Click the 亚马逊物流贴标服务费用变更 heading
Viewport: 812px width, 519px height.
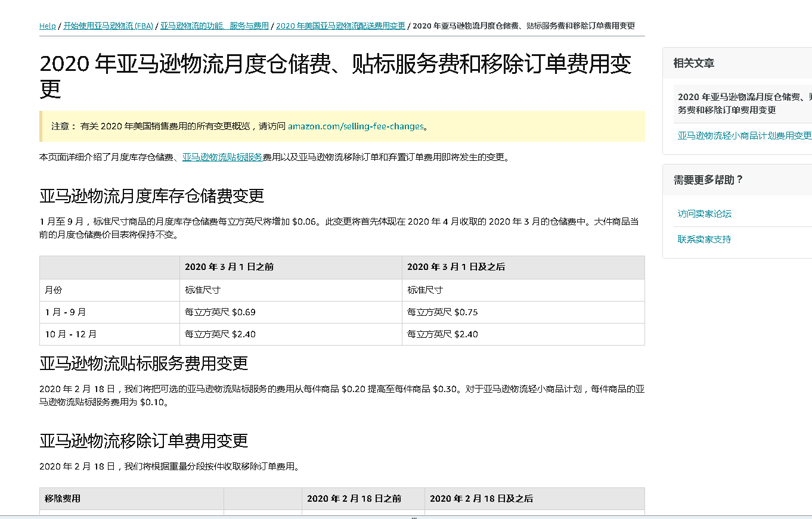click(144, 363)
